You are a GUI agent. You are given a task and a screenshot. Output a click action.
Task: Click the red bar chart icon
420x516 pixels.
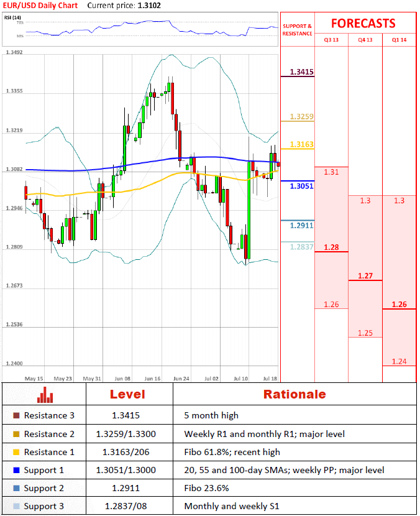pos(45,394)
